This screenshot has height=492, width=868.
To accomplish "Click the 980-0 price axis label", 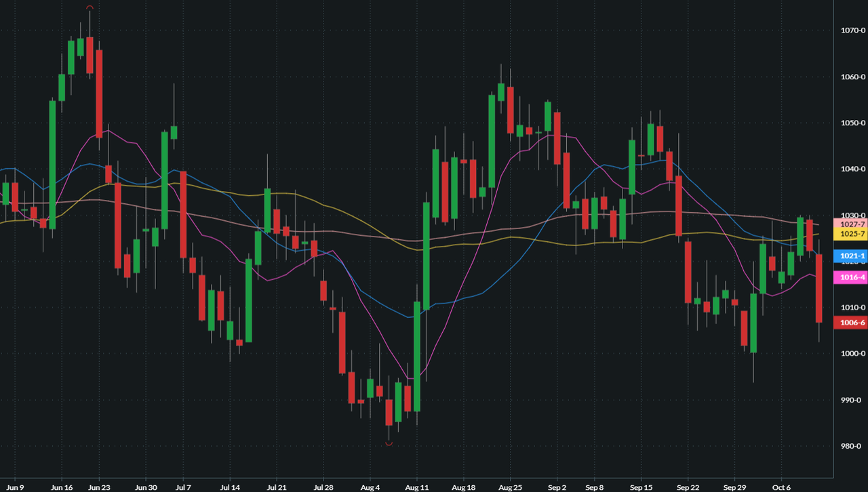I will (853, 446).
